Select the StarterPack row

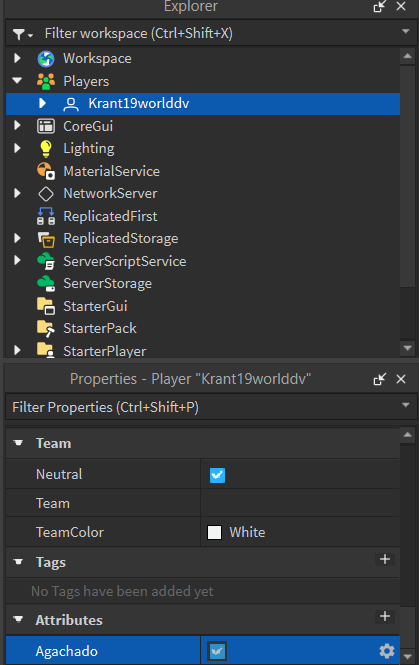pos(203,329)
